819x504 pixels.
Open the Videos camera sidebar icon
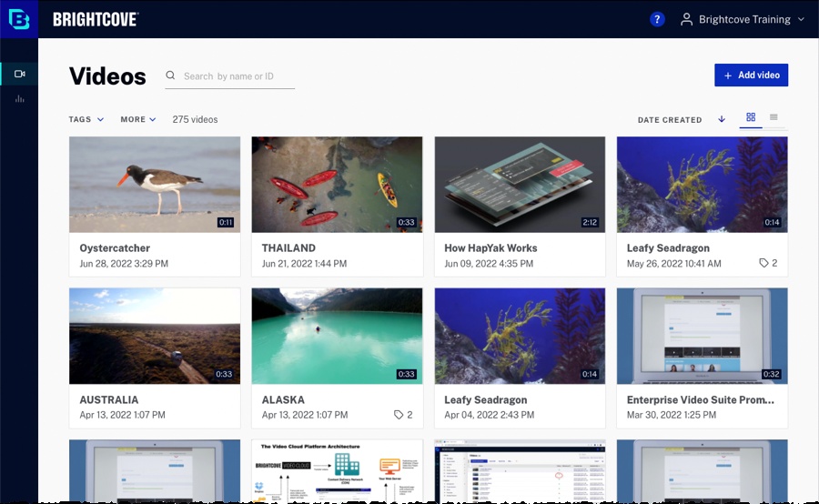(20, 74)
